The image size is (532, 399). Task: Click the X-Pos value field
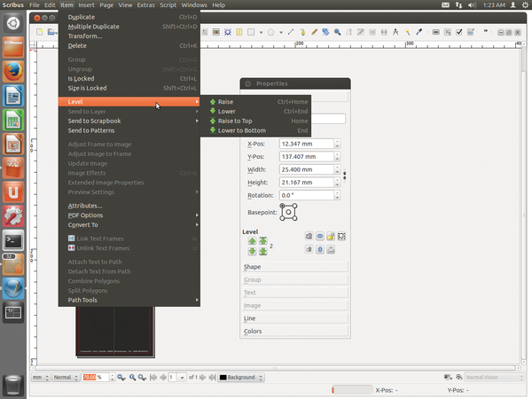coord(307,144)
